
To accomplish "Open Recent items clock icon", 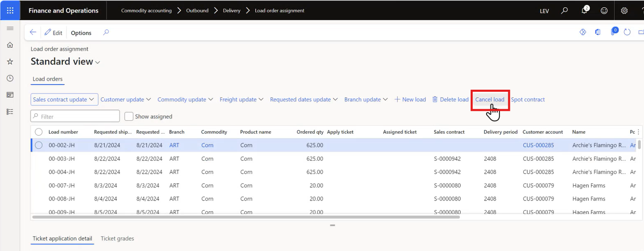I will coord(10,78).
